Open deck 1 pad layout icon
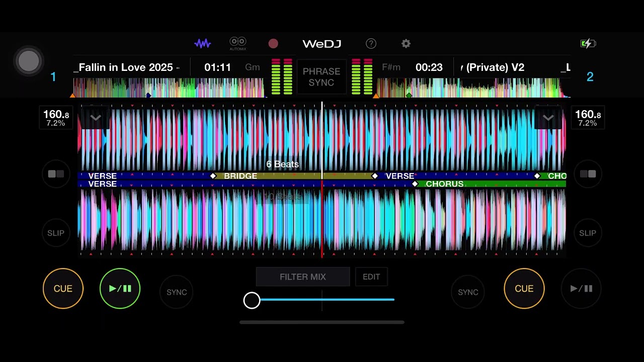 tap(56, 174)
